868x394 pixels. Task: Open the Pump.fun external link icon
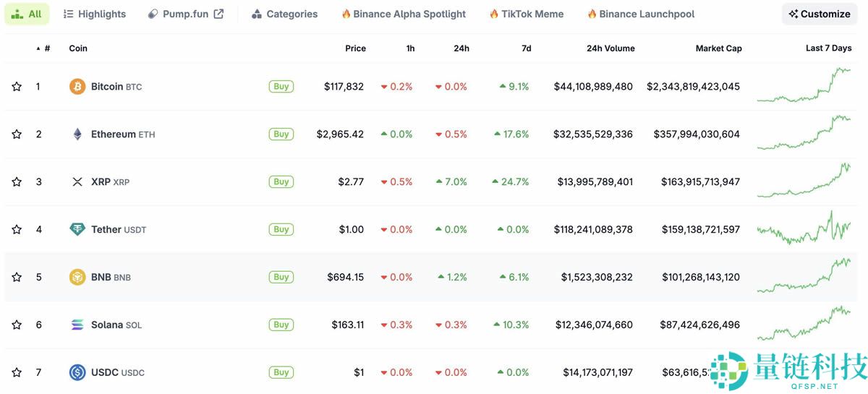tap(218, 14)
